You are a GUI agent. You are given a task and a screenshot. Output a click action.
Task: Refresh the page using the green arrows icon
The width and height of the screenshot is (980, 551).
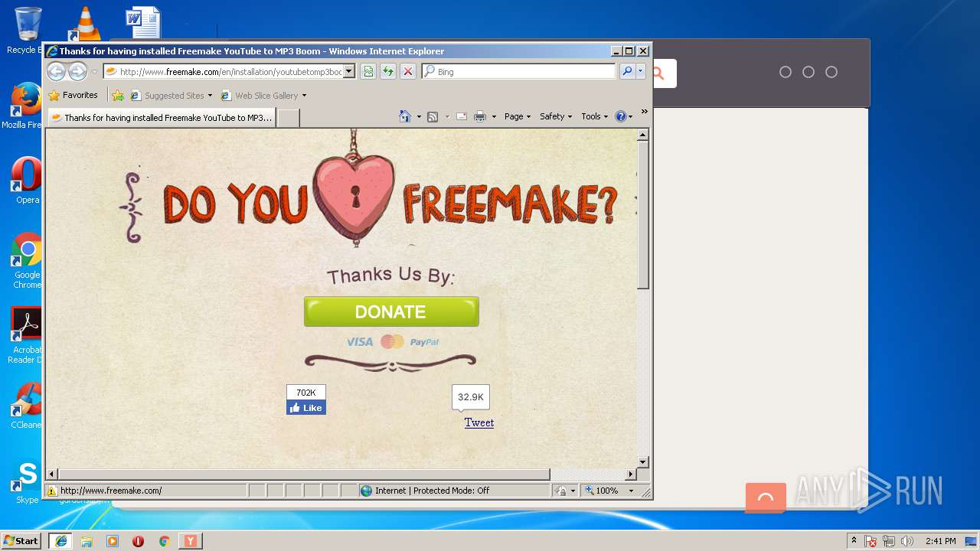point(388,71)
